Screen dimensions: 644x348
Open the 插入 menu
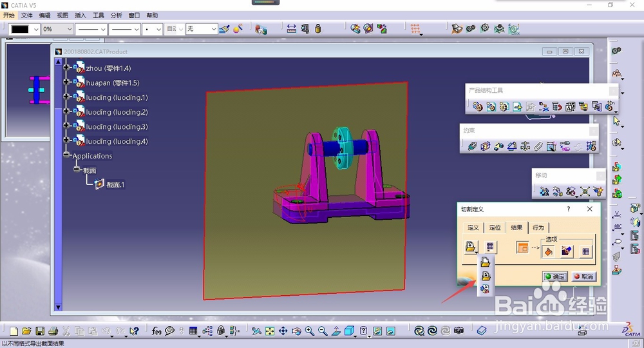point(80,15)
